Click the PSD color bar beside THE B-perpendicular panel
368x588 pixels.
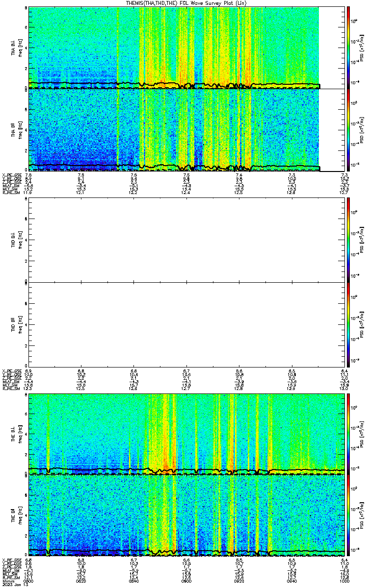[348, 433]
